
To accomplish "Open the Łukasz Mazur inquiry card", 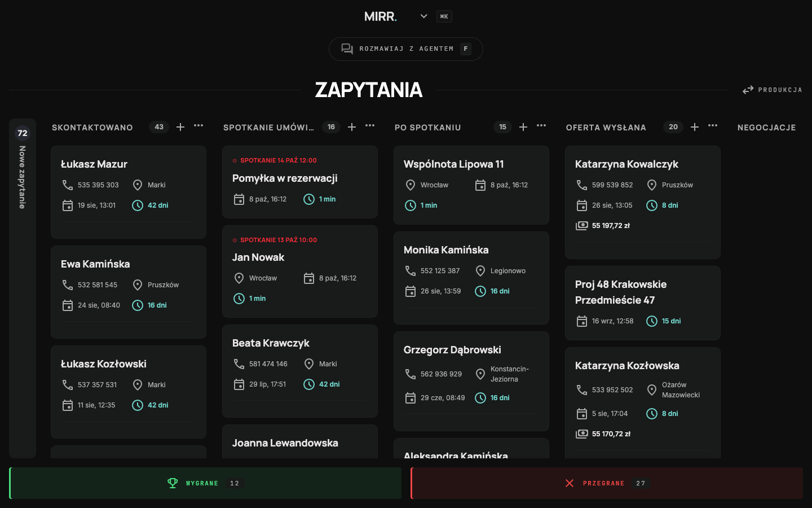I will [129, 192].
